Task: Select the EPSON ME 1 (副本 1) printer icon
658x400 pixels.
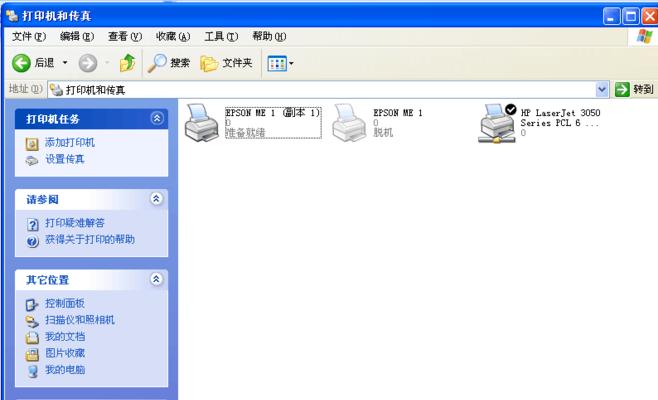Action: tap(201, 123)
